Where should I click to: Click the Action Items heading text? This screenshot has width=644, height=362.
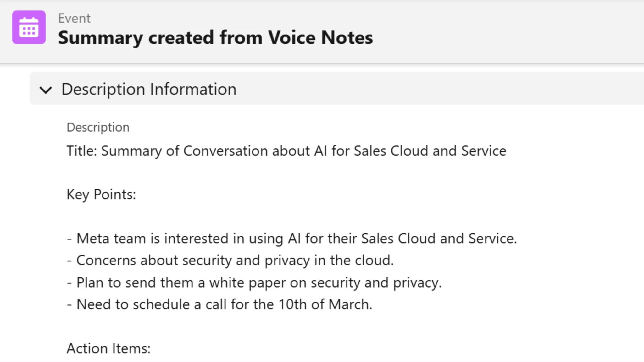point(108,348)
